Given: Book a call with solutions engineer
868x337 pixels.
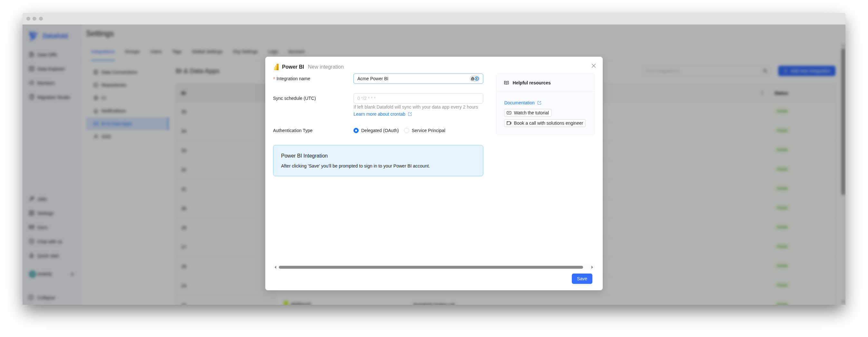Looking at the screenshot, I should 544,123.
